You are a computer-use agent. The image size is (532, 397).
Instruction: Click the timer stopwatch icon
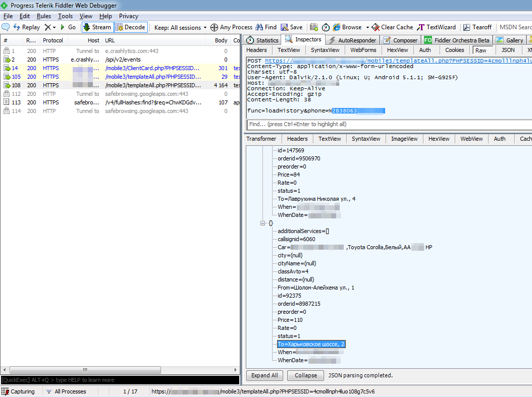point(326,27)
